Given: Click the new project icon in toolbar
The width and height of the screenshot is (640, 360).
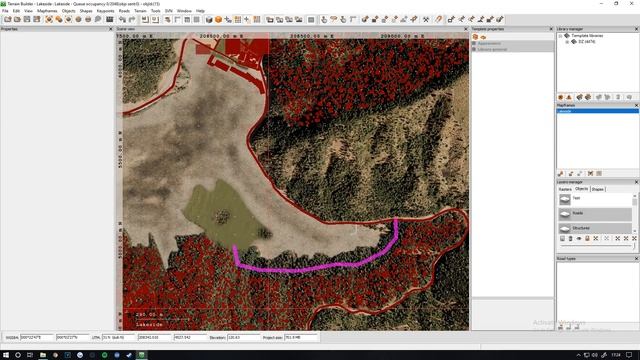Looking at the screenshot, I should point(8,19).
